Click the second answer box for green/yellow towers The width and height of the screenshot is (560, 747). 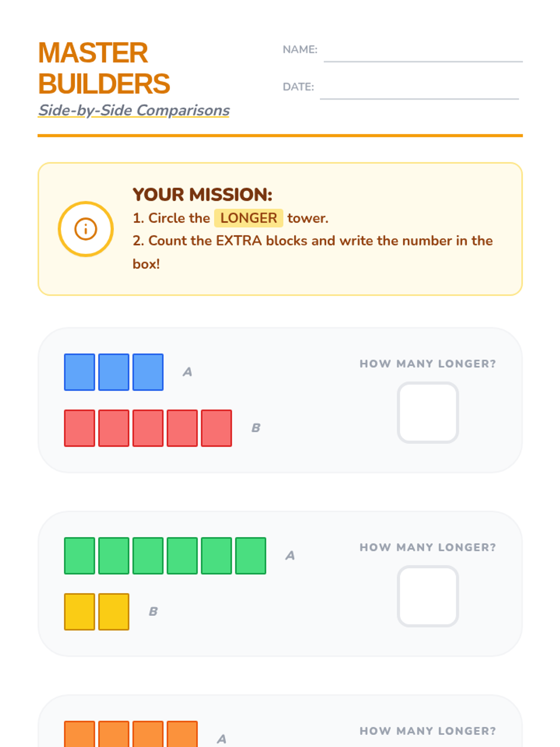427,596
